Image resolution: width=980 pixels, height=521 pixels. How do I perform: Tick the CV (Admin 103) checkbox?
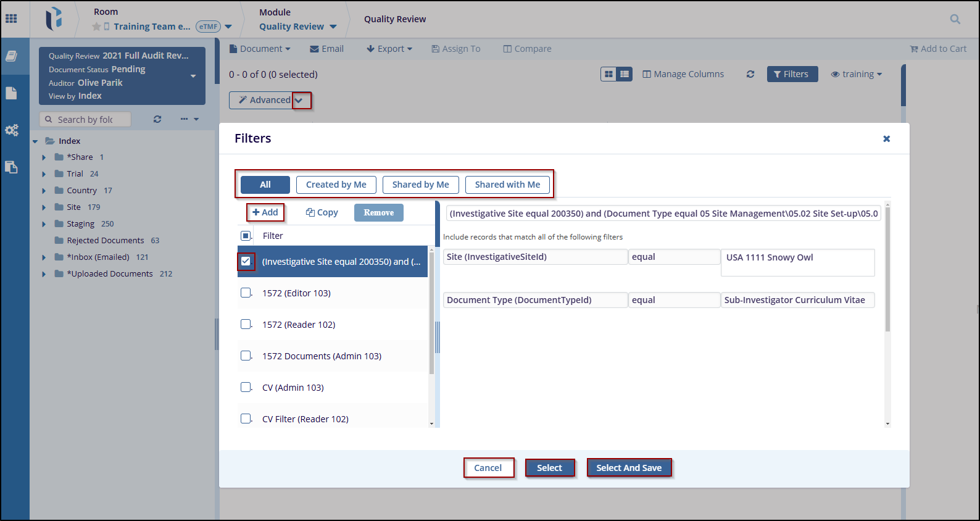246,387
